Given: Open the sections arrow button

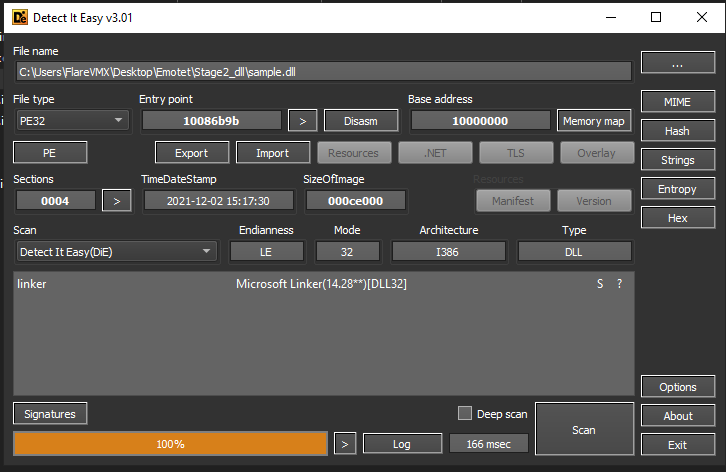Looking at the screenshot, I should tap(117, 201).
